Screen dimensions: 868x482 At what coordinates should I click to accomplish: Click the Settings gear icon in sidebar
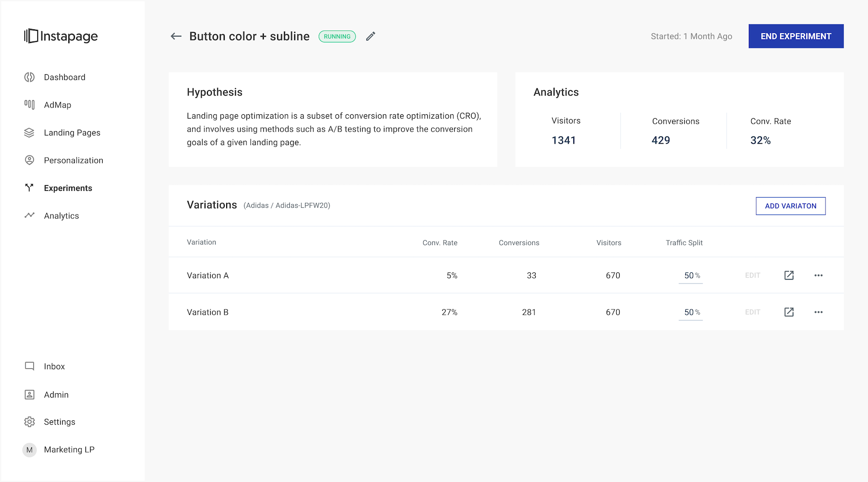pyautogui.click(x=29, y=422)
